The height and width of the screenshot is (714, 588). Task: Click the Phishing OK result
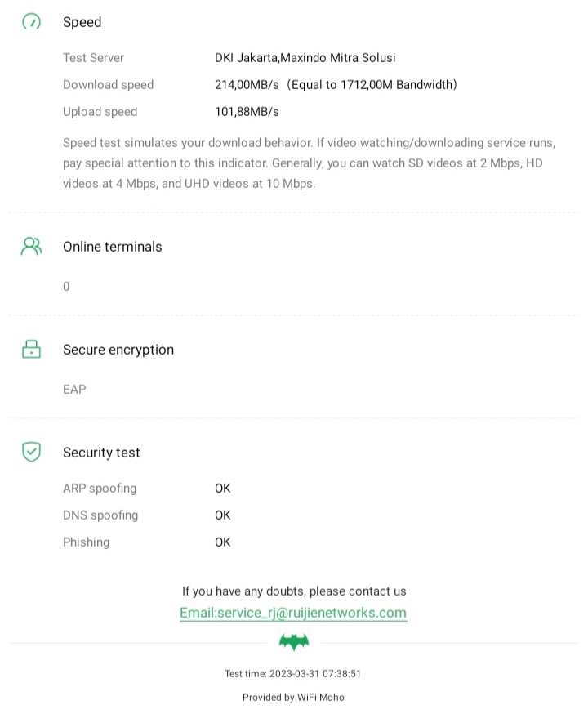point(222,542)
